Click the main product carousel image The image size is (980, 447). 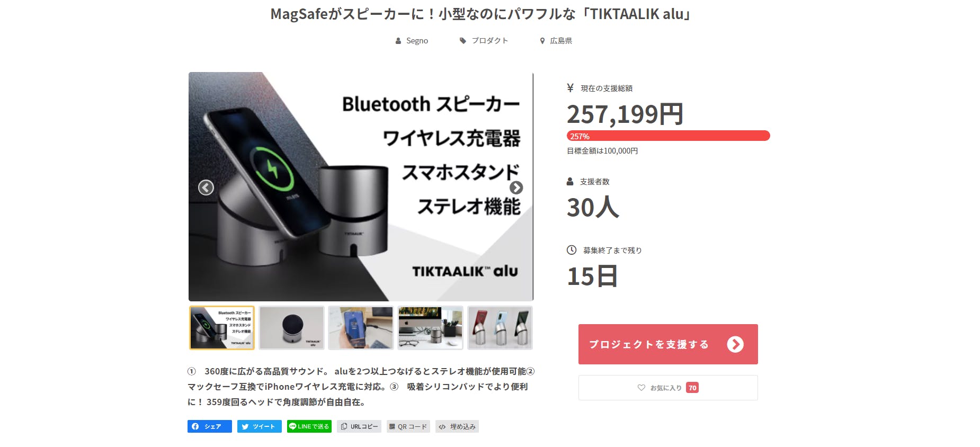pyautogui.click(x=361, y=186)
